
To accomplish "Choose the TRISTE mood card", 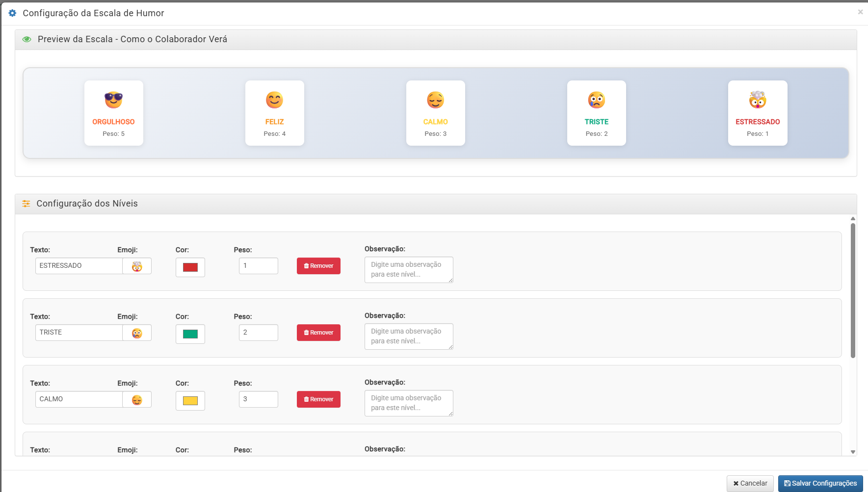I will (596, 113).
